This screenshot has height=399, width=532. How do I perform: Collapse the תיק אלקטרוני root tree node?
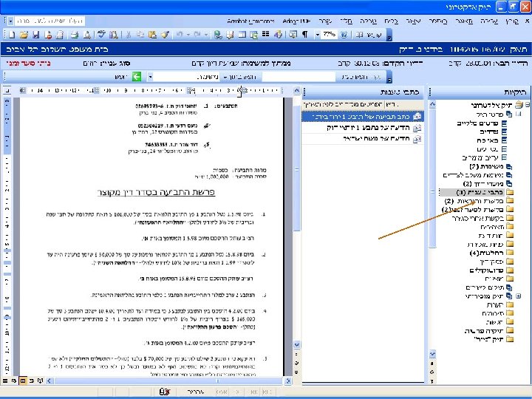point(528,104)
